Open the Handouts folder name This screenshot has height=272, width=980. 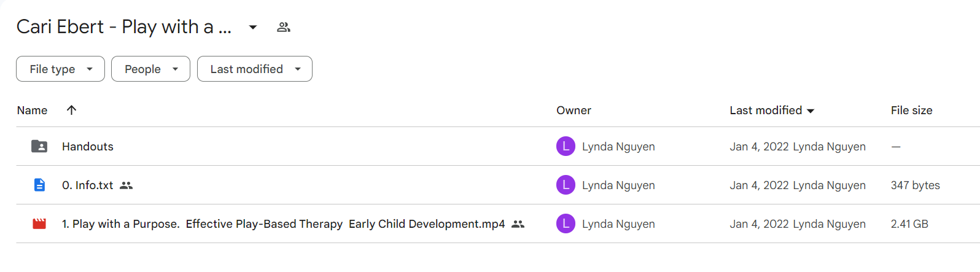tap(88, 147)
